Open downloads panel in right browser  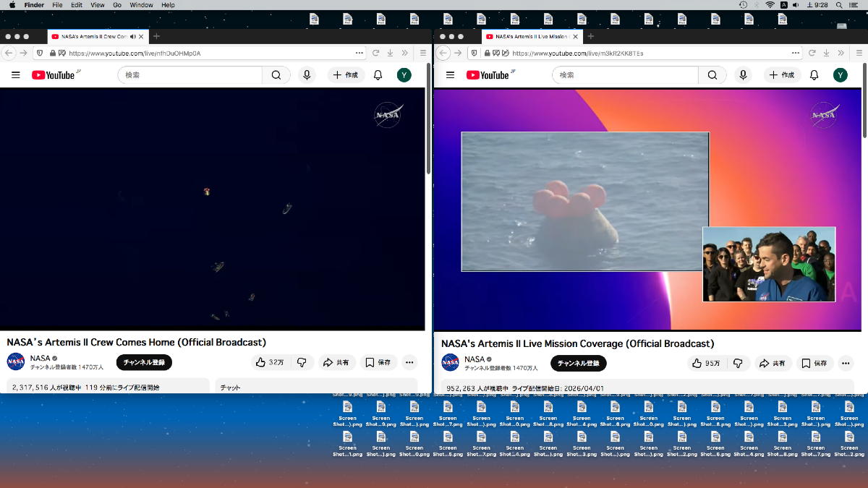coord(826,53)
